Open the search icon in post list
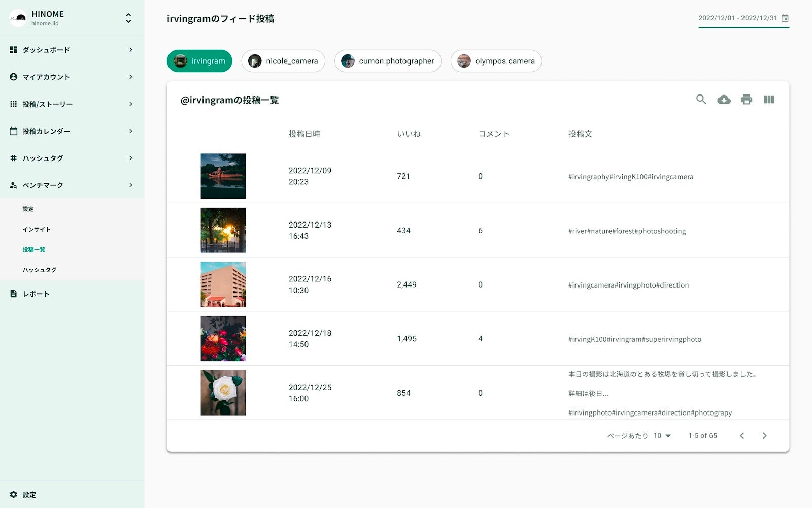This screenshot has width=812, height=508. (701, 100)
